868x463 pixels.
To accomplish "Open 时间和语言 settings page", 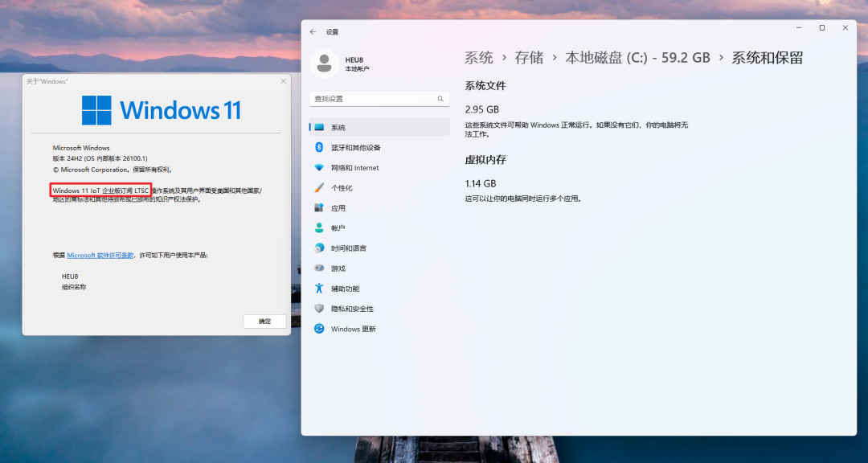I will point(379,248).
